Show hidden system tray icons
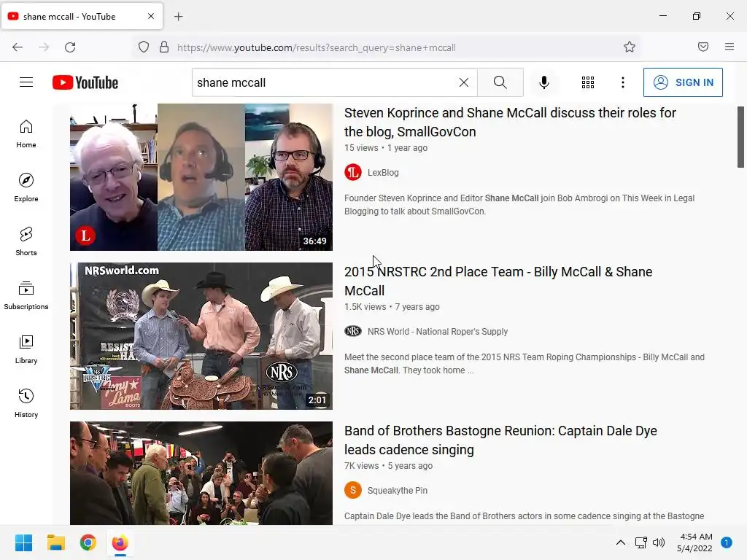 point(621,542)
